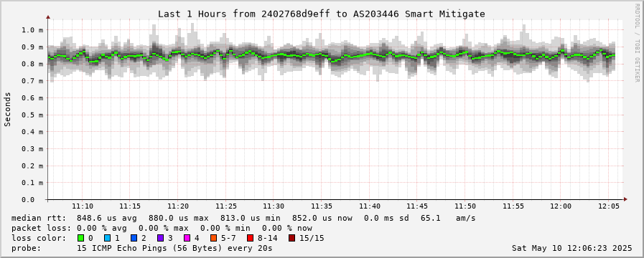
Task: Click the "0.4 m" y-axis value
Action: (32, 132)
